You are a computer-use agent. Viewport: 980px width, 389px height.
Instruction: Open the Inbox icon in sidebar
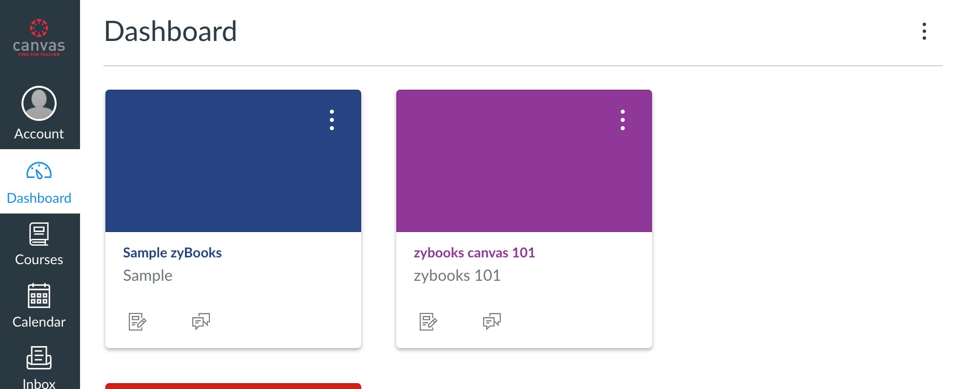coord(39,358)
